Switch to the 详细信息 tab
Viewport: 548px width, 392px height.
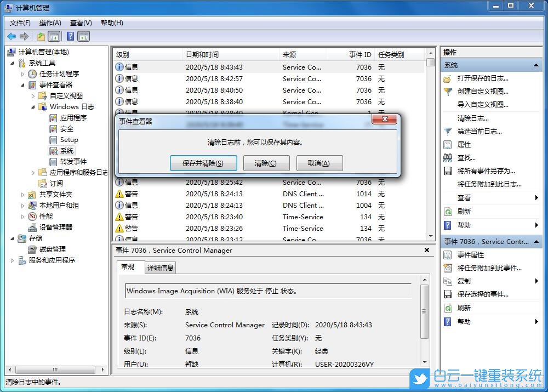pyautogui.click(x=160, y=268)
